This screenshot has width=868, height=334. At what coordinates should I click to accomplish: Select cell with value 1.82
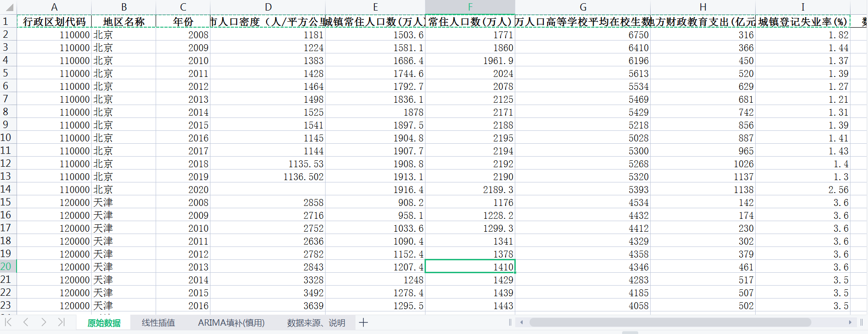[803, 35]
